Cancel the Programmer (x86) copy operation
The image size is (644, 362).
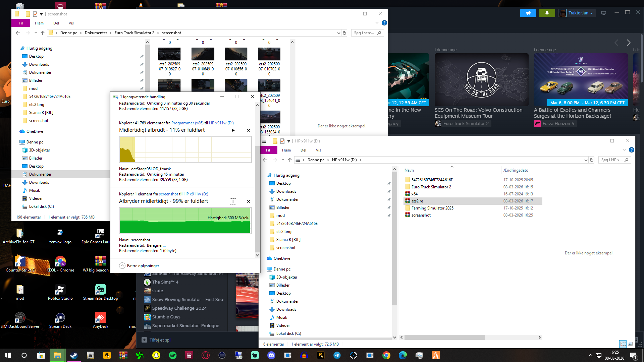[x=249, y=130]
